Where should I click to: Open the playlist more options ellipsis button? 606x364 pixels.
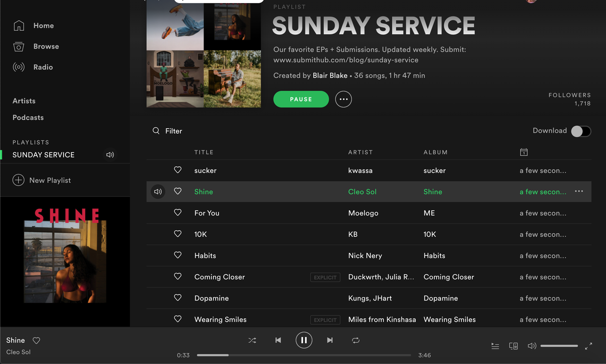coord(343,99)
